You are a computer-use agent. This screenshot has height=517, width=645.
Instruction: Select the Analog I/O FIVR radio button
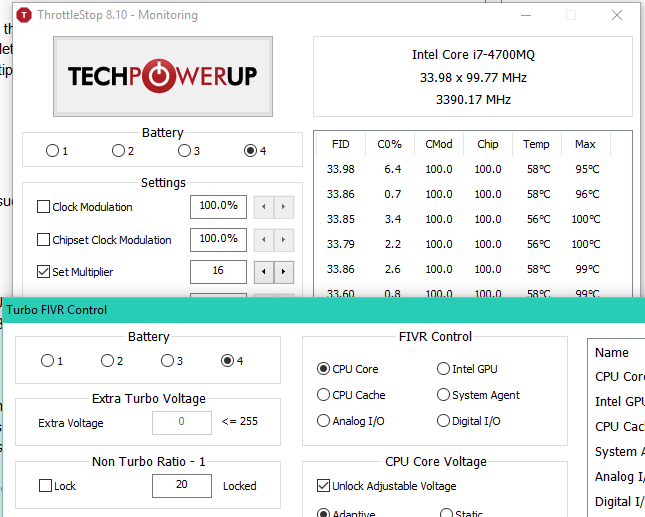pyautogui.click(x=323, y=421)
